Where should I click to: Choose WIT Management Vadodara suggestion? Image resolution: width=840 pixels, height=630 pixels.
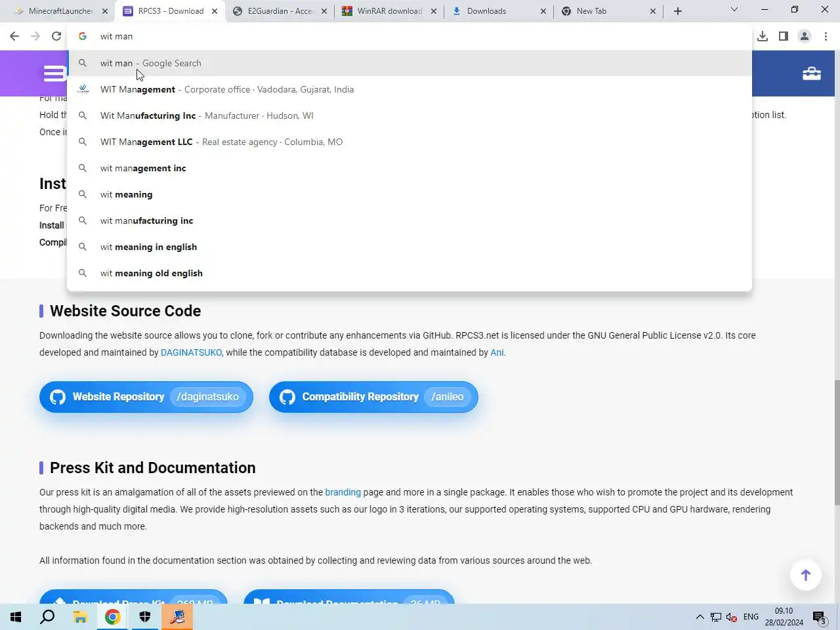coord(409,89)
